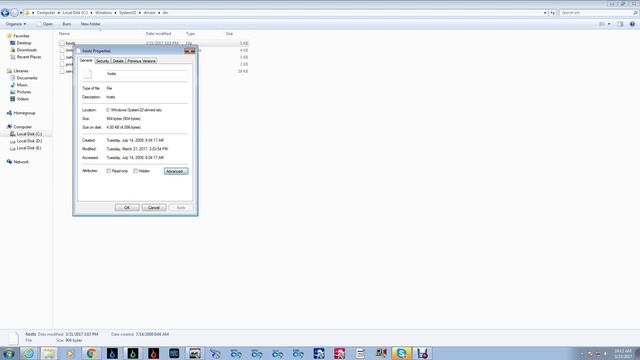
Task: Switch to the Previous Versions tab
Action: (x=141, y=61)
